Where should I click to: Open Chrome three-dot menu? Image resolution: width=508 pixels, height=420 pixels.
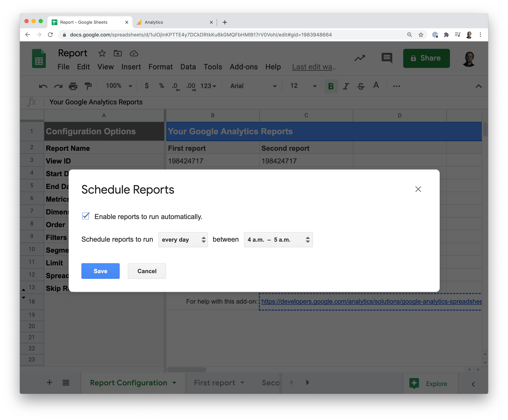point(480,34)
